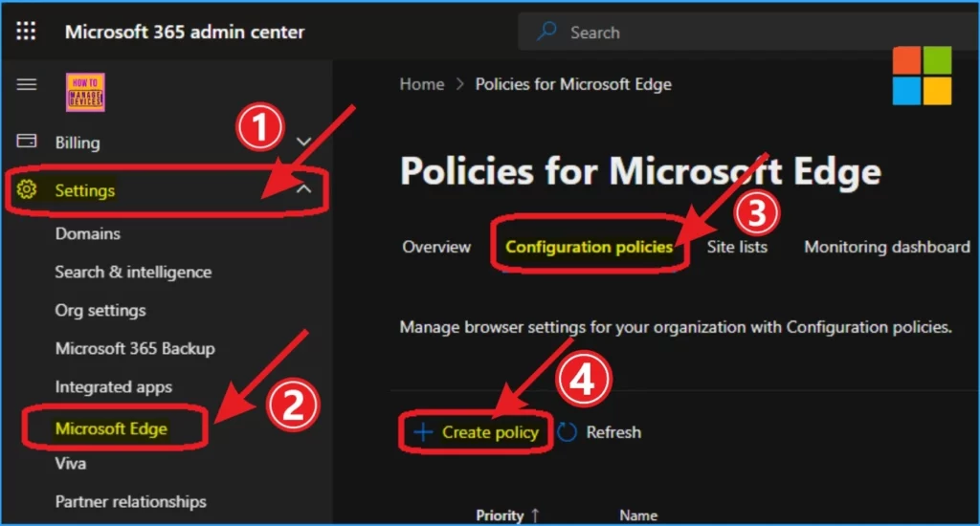Open Microsoft 365 Backup
Screen dimensions: 980x526
[x=135, y=348]
